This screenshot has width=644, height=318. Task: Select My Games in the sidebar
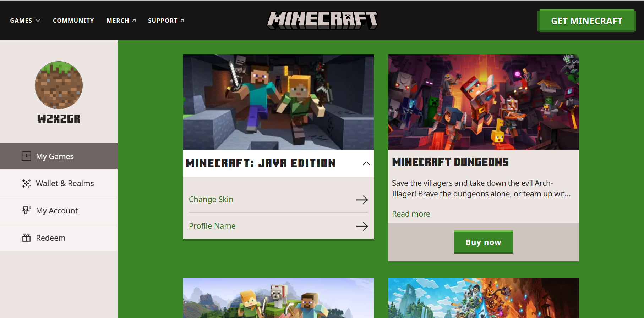click(59, 156)
